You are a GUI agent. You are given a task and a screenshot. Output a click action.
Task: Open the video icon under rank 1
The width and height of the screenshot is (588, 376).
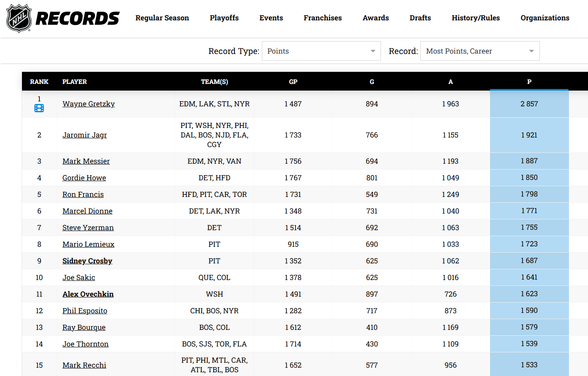point(39,108)
